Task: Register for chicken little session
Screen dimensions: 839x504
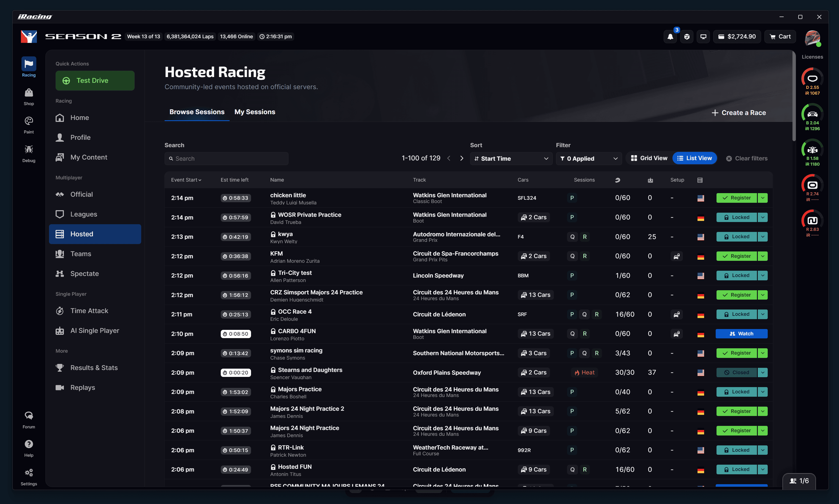Action: tap(737, 198)
